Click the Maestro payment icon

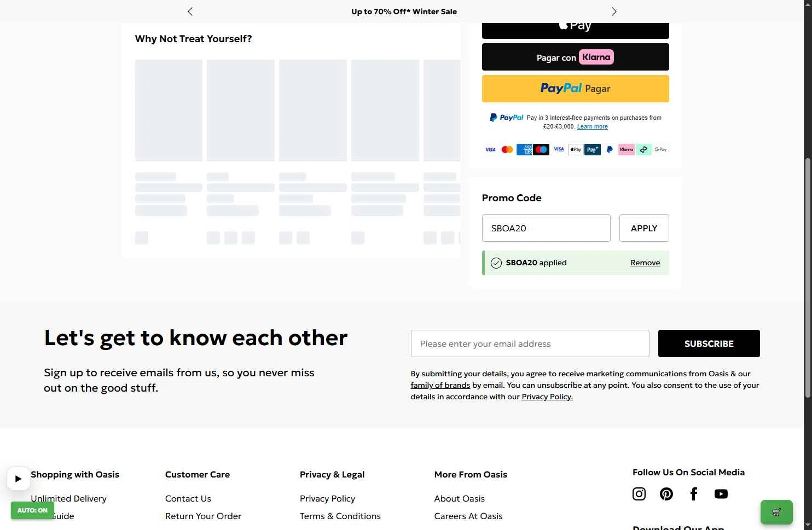click(x=541, y=149)
